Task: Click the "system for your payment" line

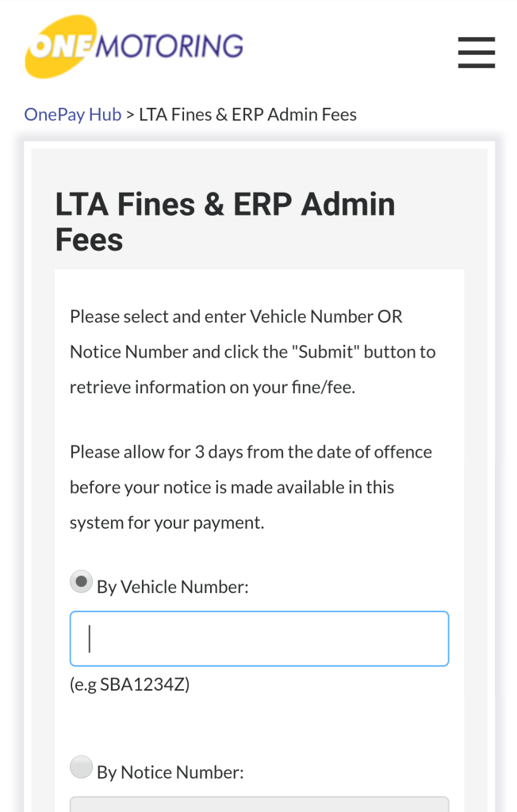Action: pyautogui.click(x=167, y=523)
